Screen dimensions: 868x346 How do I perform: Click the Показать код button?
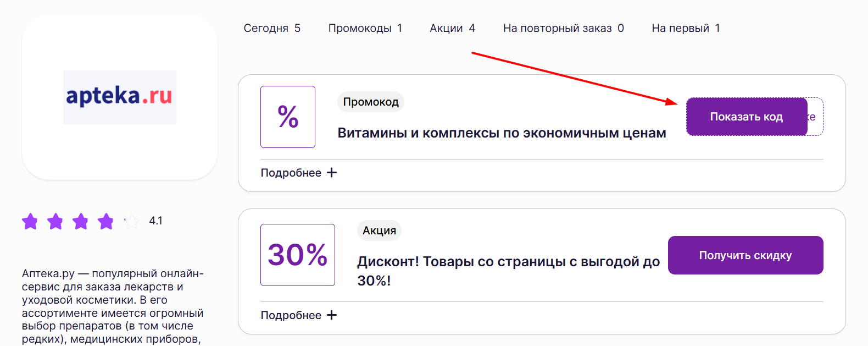pos(747,116)
